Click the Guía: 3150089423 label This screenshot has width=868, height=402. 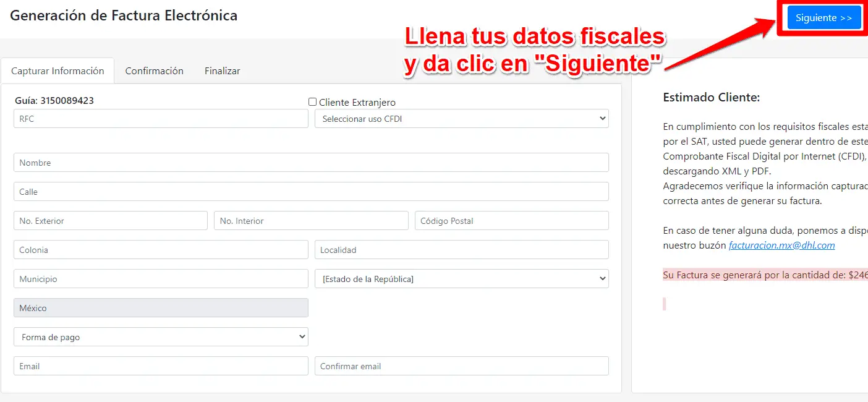pos(54,100)
